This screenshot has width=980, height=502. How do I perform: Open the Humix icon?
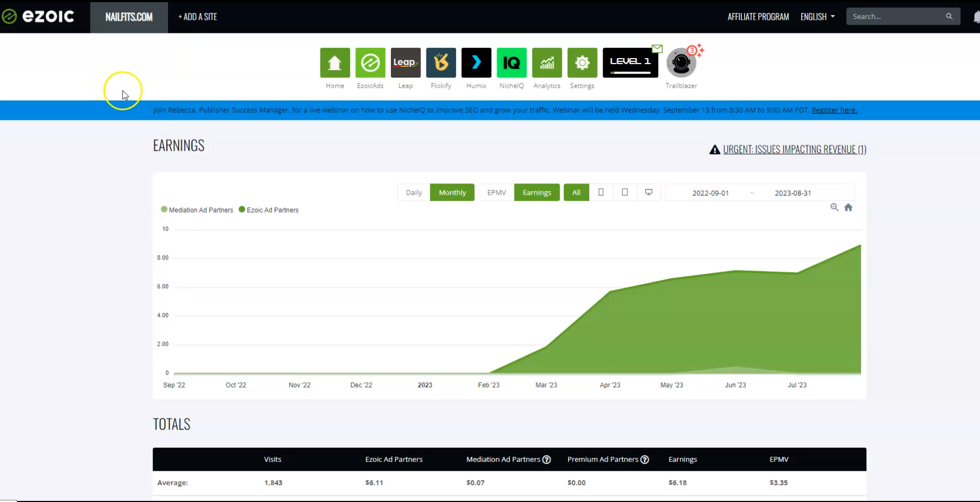[x=477, y=62]
